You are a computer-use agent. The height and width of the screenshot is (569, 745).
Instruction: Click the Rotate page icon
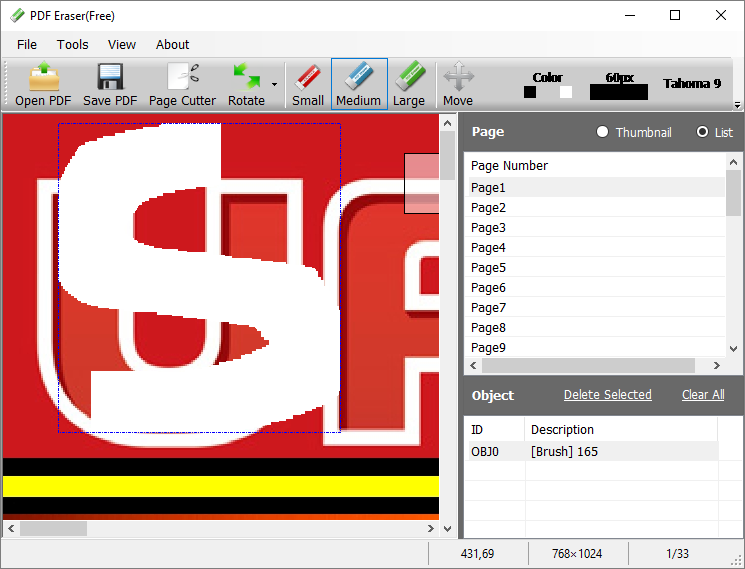(247, 84)
